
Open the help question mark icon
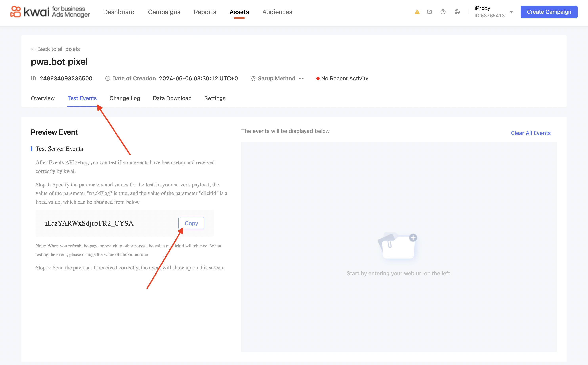[x=443, y=12]
